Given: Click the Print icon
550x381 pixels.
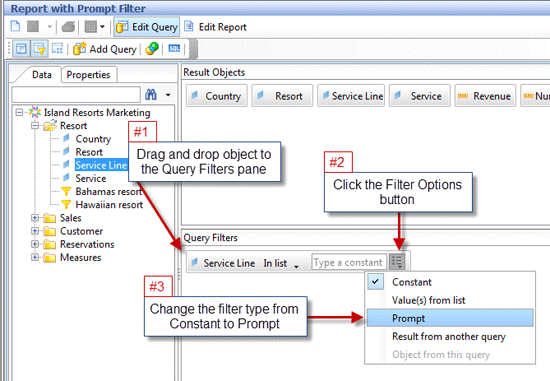Looking at the screenshot, I should click(68, 27).
